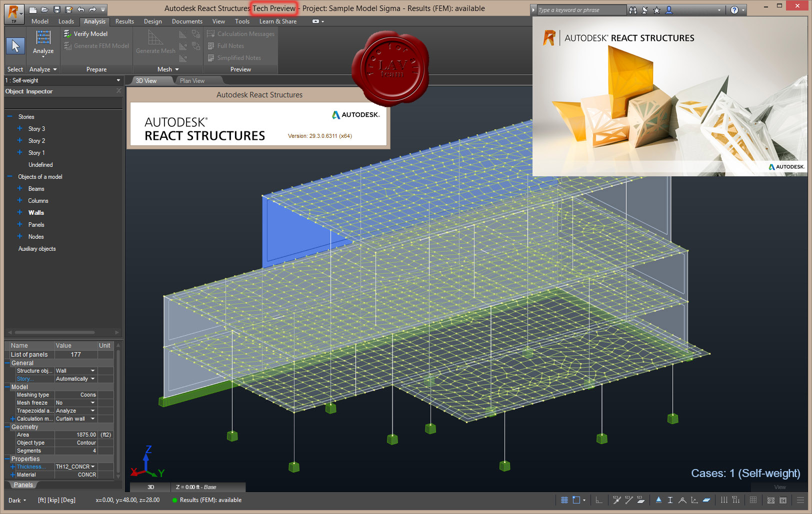Screen dimensions: 812x514
Task: Select Auxiliary objects tree item
Action: (37, 248)
